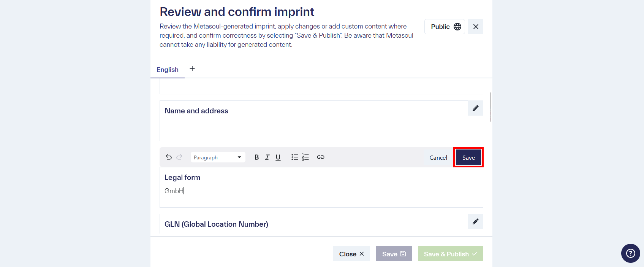Save the Legal form edit
Screen dimensions: 644x267
[468, 157]
